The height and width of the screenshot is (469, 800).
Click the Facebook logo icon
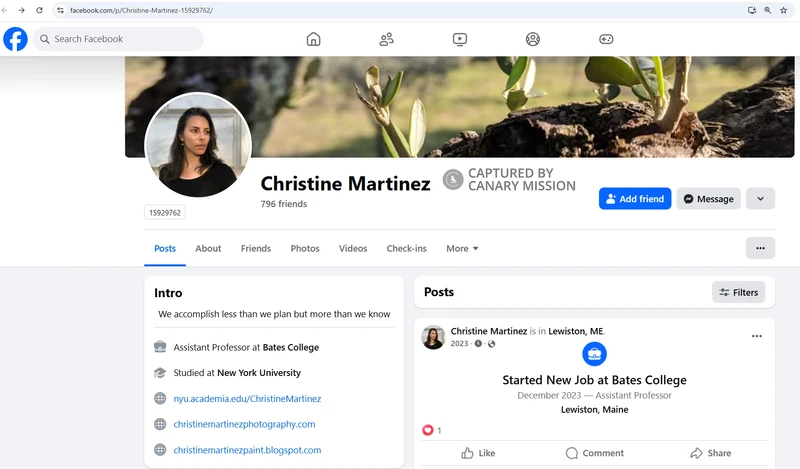[15, 39]
